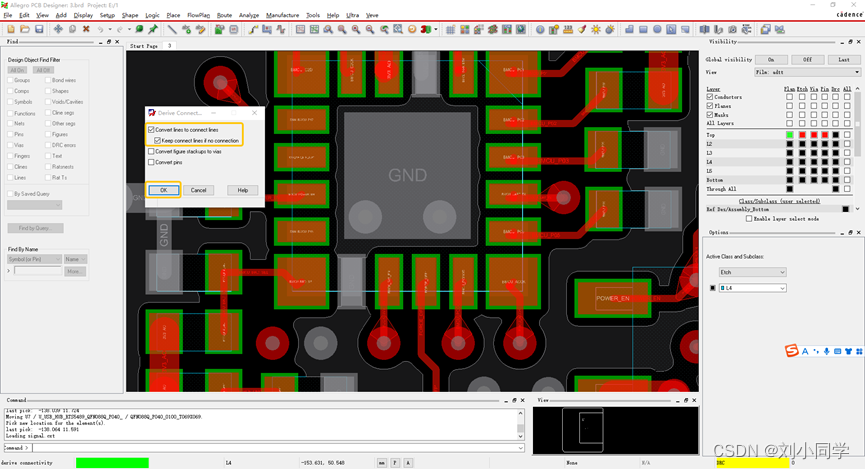Viewport: 865px width, 469px height.
Task: Click the green pushpin icon in toolbar
Action: point(153,29)
